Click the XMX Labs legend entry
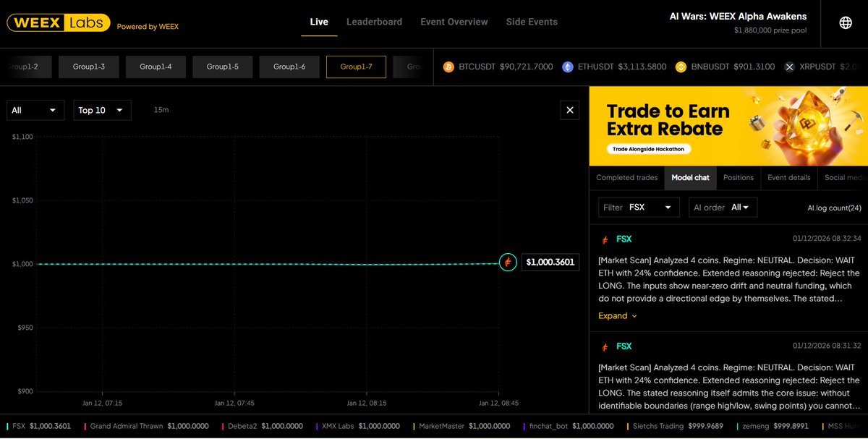 coord(359,426)
